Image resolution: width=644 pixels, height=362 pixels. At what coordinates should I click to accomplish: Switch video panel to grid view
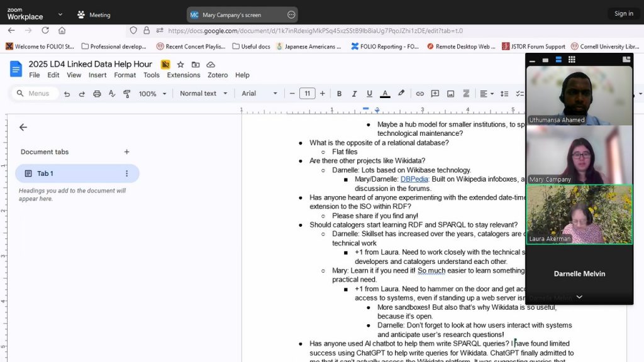tap(572, 60)
